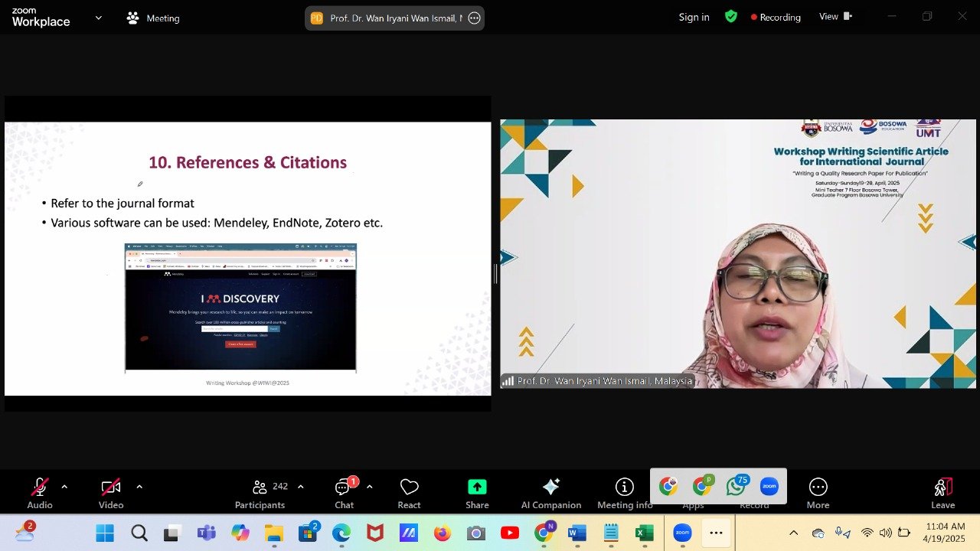Open the AI Companion panel

click(x=550, y=493)
